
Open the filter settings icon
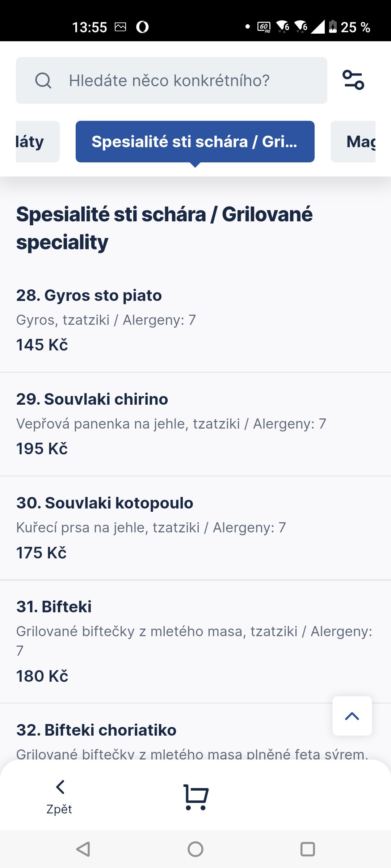click(353, 80)
